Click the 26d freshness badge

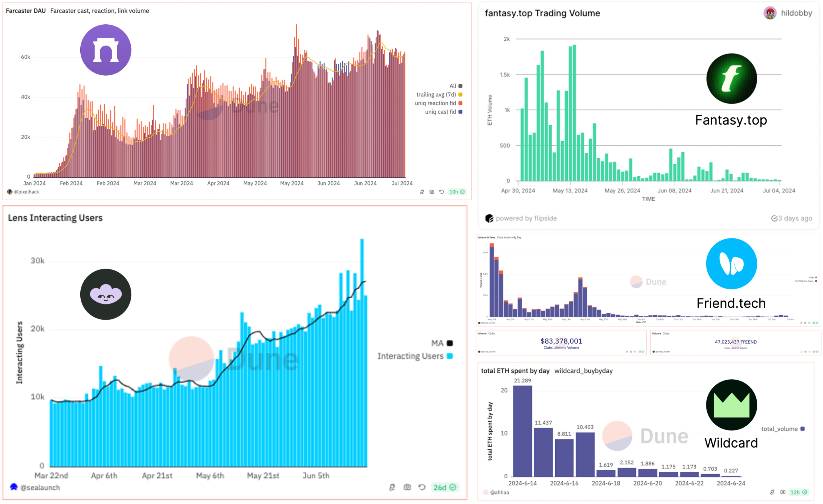click(x=444, y=487)
